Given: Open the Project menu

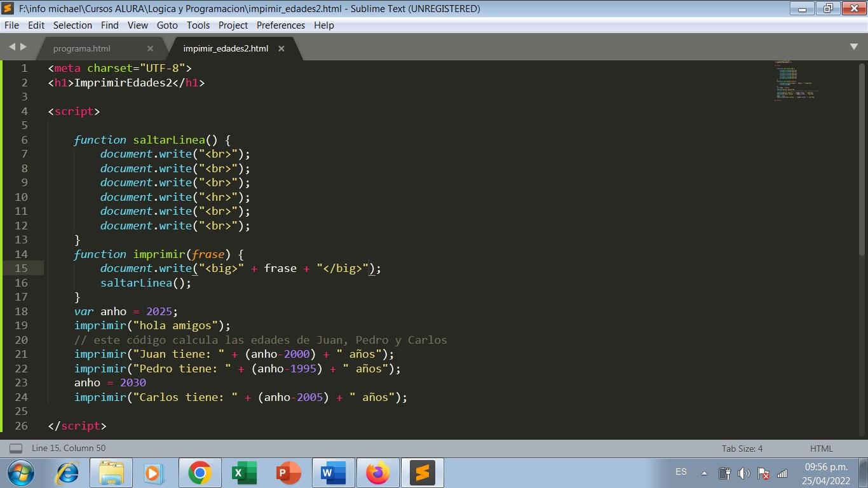Looking at the screenshot, I should pyautogui.click(x=233, y=25).
